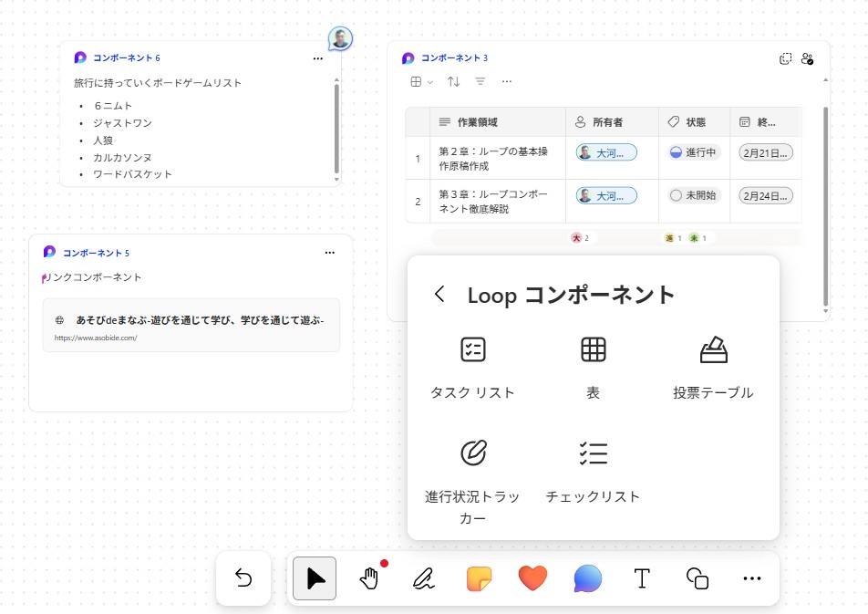Open the shapes tool
This screenshot has height=614, width=868.
pyautogui.click(x=697, y=578)
